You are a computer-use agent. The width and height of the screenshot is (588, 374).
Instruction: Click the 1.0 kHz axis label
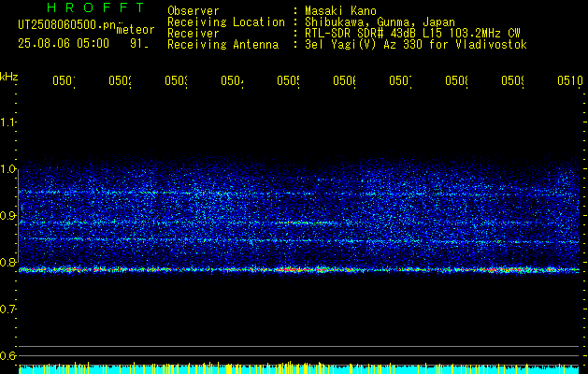(x=7, y=169)
